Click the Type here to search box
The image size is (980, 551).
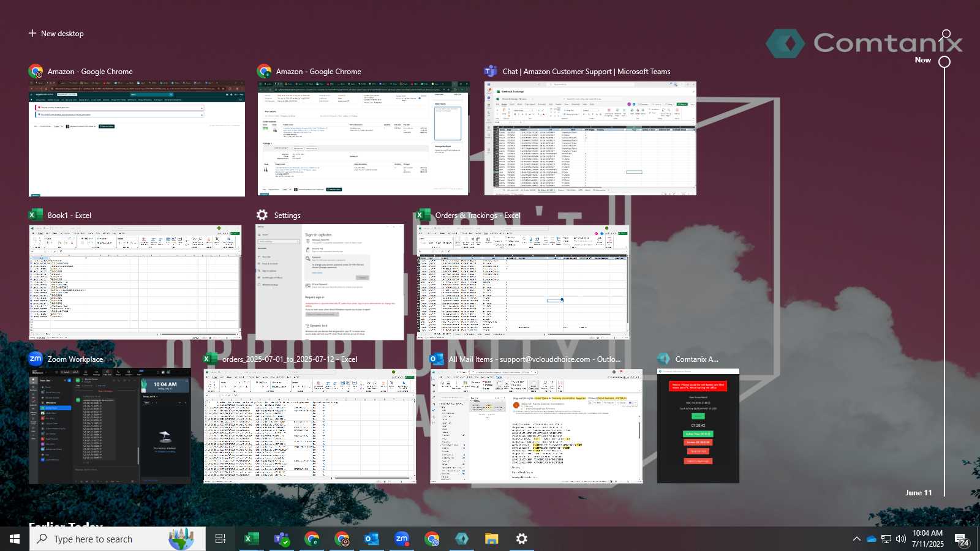118,539
